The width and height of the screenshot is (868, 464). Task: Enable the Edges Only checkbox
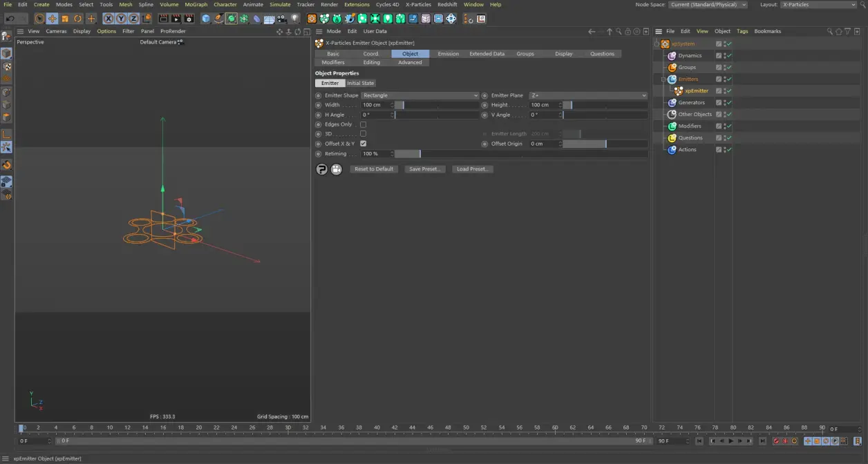click(363, 124)
